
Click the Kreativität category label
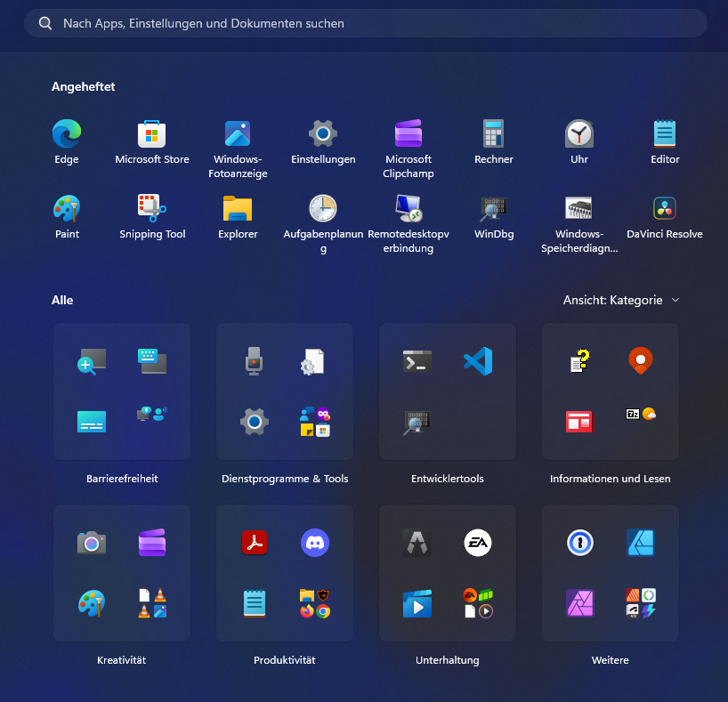tap(122, 660)
